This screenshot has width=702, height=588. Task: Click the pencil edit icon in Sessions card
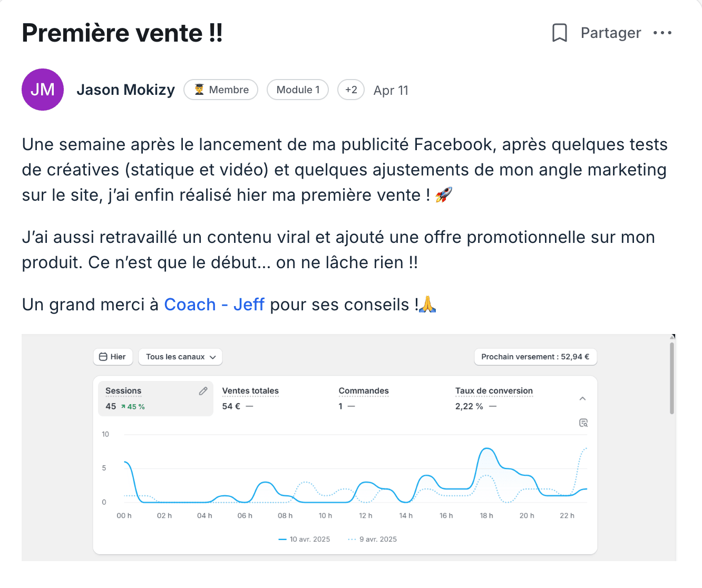point(203,391)
